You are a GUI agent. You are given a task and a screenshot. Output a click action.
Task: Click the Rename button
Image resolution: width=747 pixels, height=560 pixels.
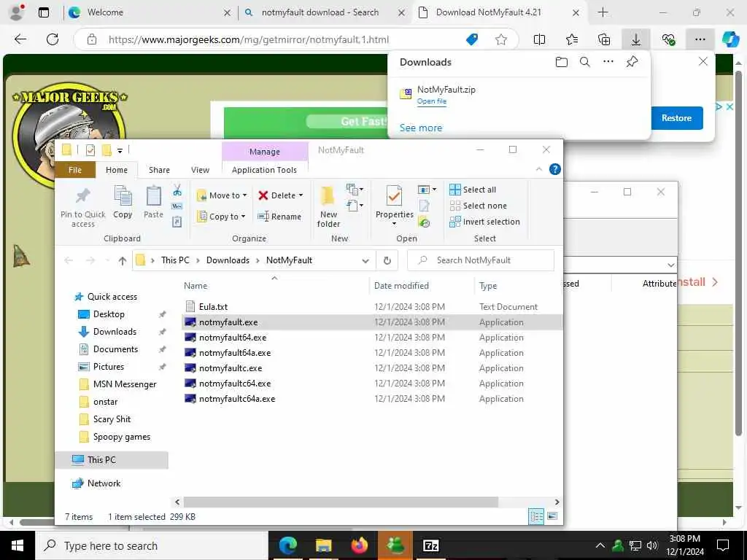tap(279, 217)
